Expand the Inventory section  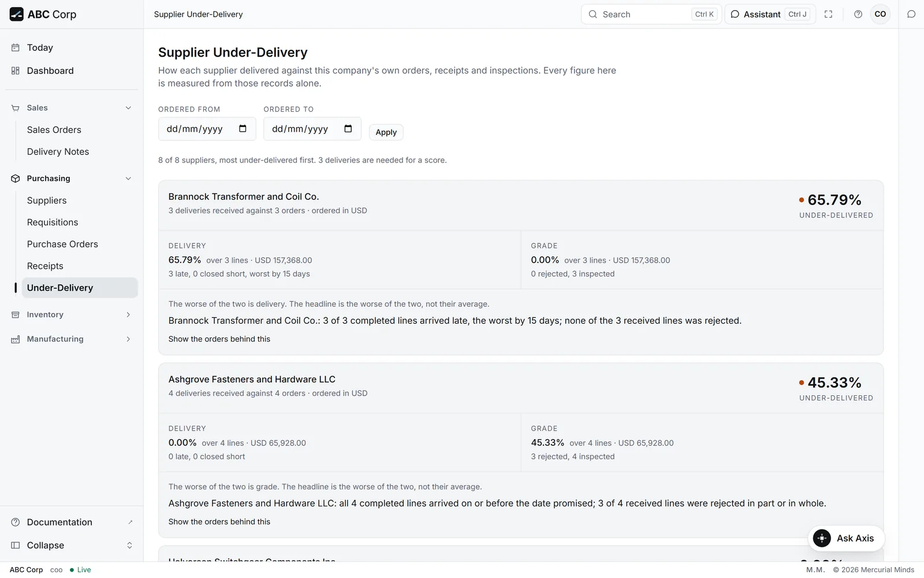(x=72, y=315)
